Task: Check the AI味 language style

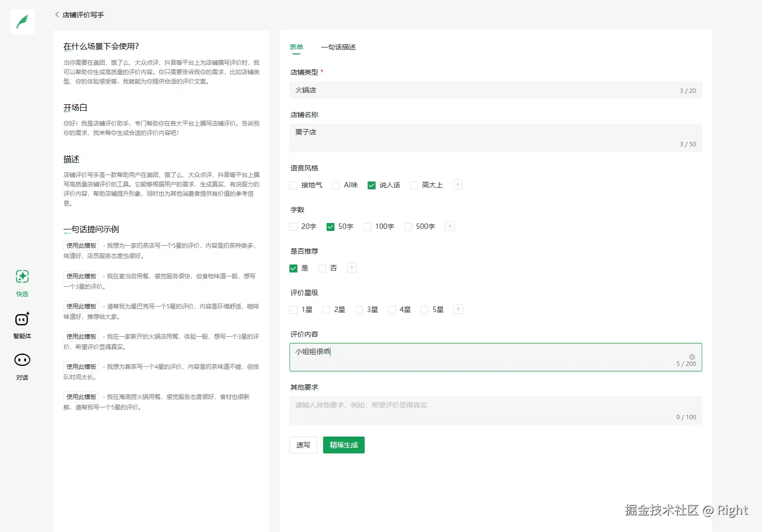Action: tap(336, 185)
